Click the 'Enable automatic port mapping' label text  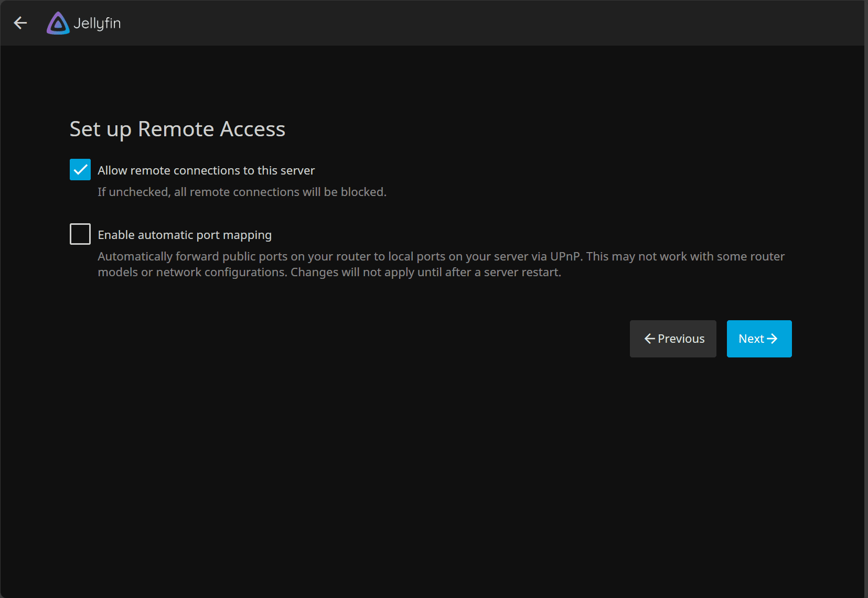tap(185, 235)
